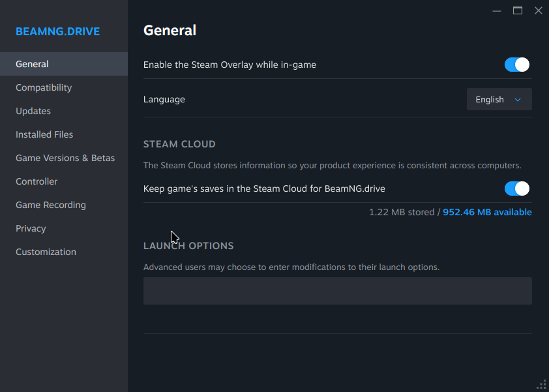Click the window resize grip corner
The height and width of the screenshot is (392, 549).
click(541, 384)
